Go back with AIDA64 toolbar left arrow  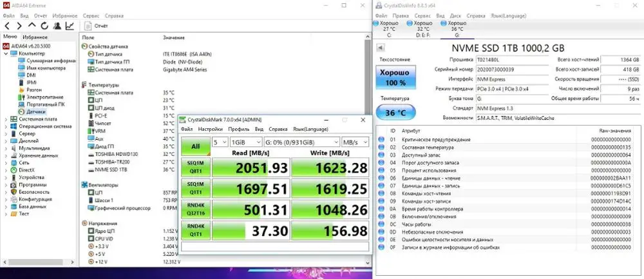pos(7,26)
